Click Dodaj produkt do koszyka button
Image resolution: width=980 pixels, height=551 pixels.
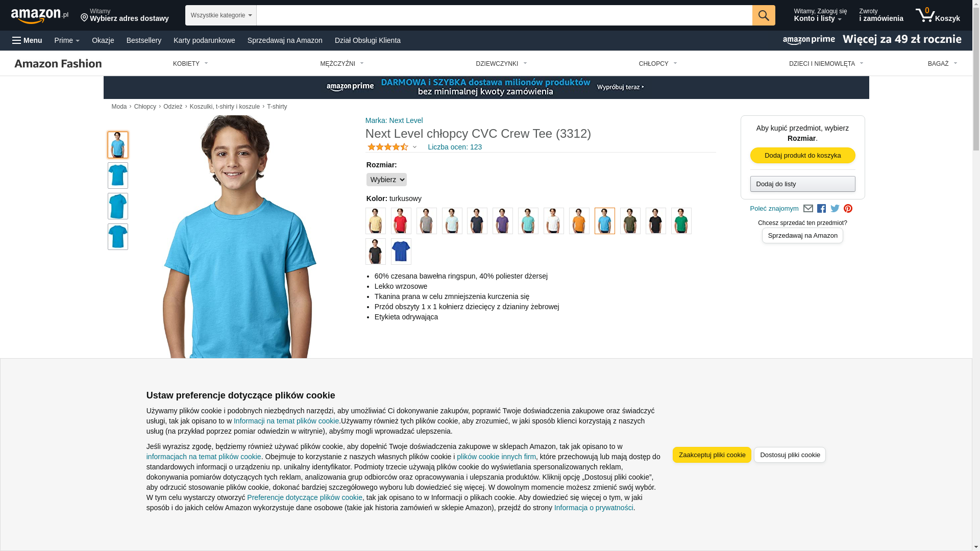pos(803,156)
